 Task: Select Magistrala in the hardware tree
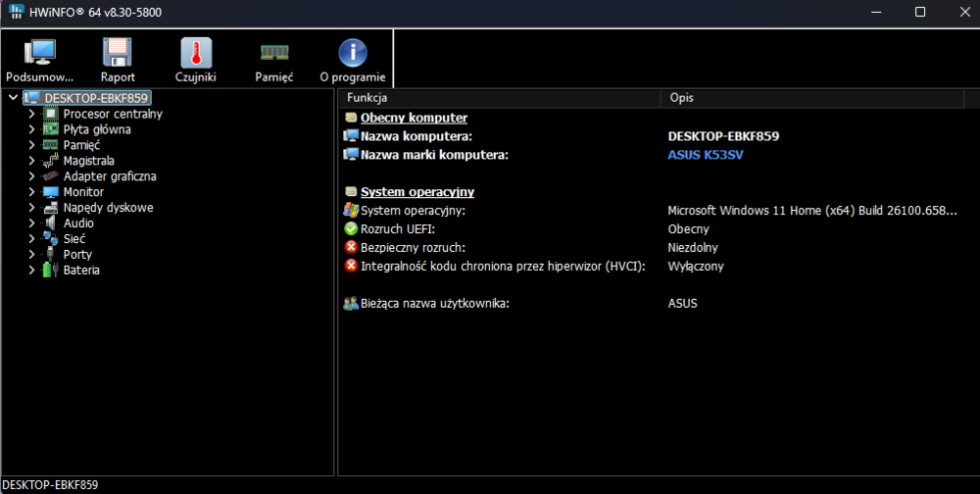click(x=89, y=161)
